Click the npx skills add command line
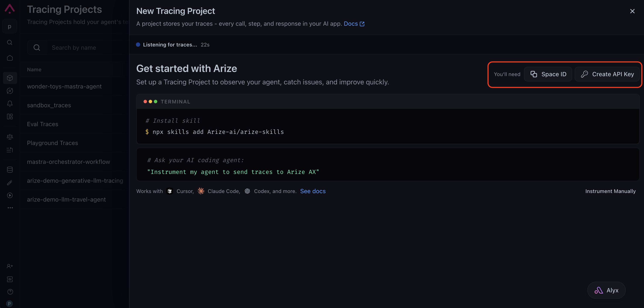Viewport: 644px width, 308px height. coord(218,132)
